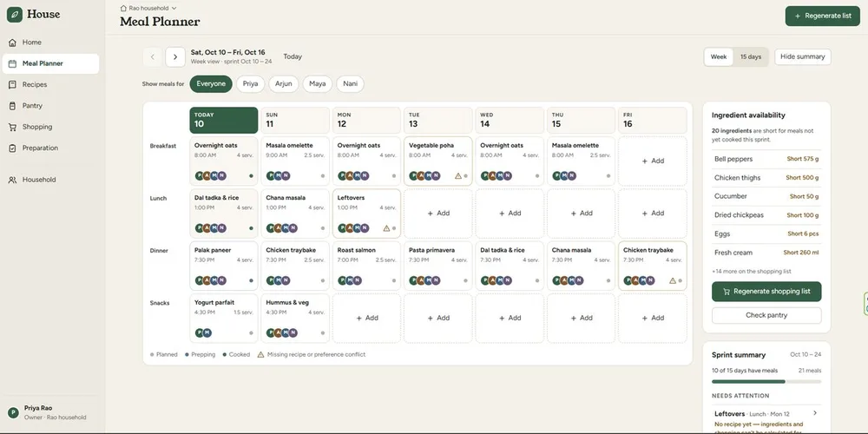The image size is (868, 434).
Task: Click Hide summary button
Action: pos(803,57)
